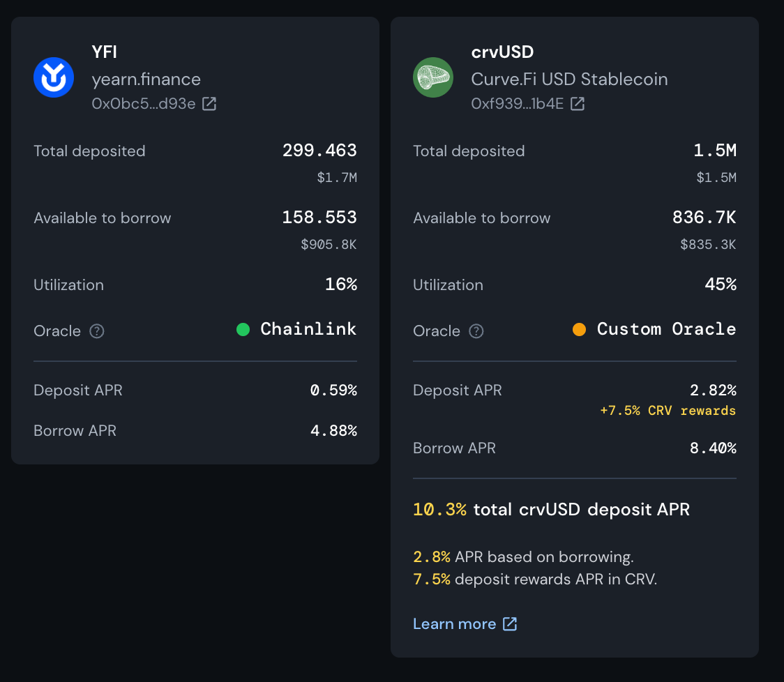Select the YFI title text
The image size is (784, 682).
(x=105, y=52)
